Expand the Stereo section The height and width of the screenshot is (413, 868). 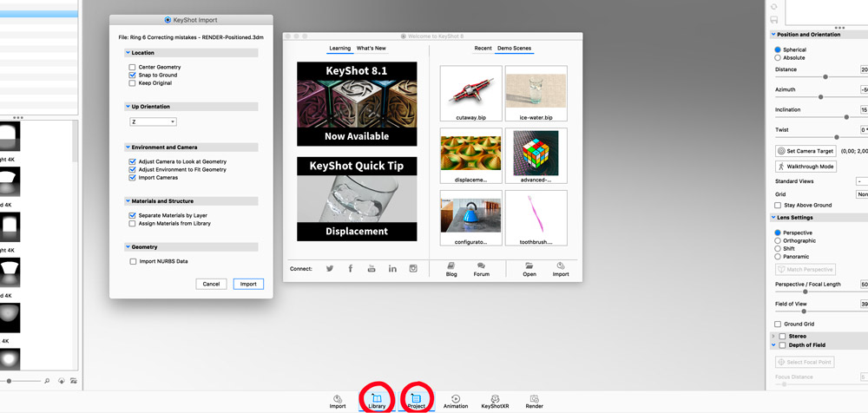pyautogui.click(x=773, y=336)
